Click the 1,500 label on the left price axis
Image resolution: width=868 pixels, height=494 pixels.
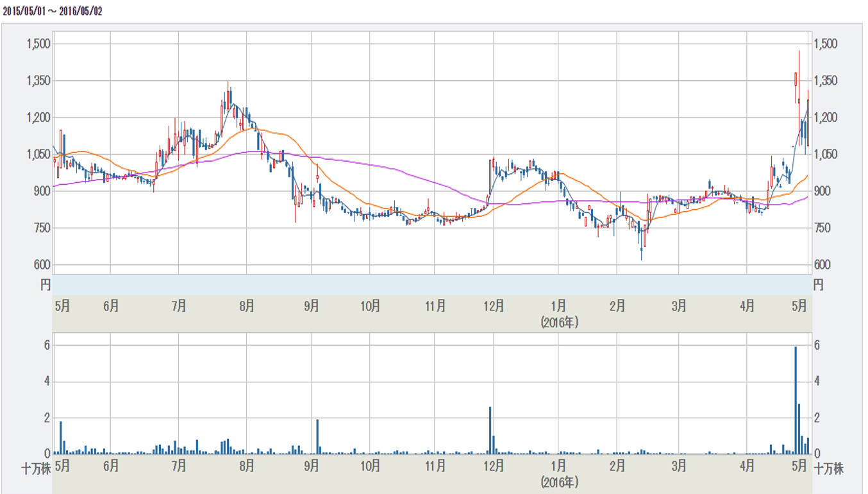38,44
